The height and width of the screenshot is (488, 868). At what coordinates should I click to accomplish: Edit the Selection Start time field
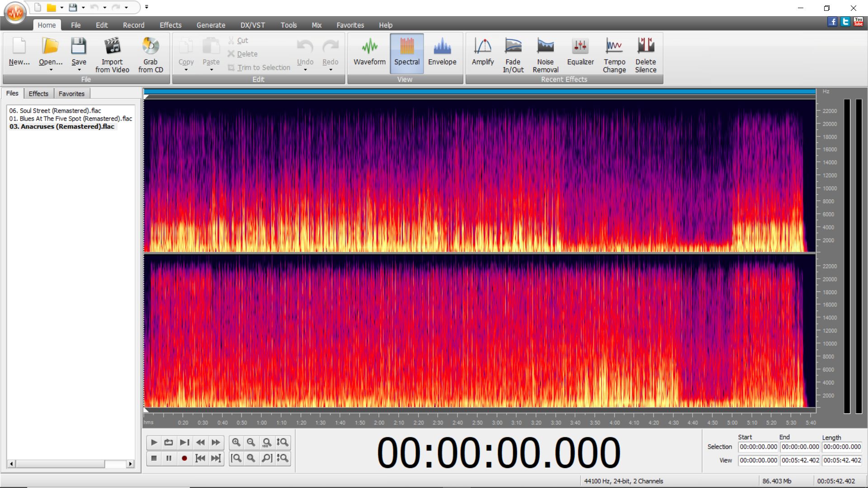point(758,446)
